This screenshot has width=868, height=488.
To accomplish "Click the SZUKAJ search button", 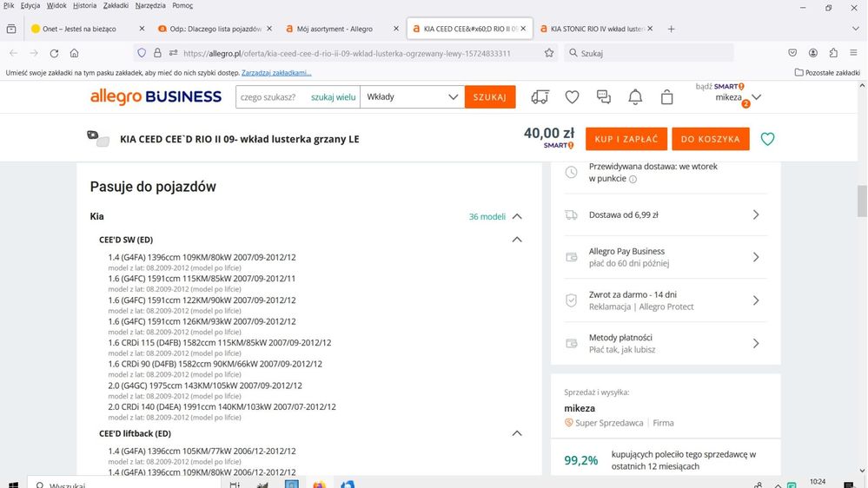I will coord(490,97).
